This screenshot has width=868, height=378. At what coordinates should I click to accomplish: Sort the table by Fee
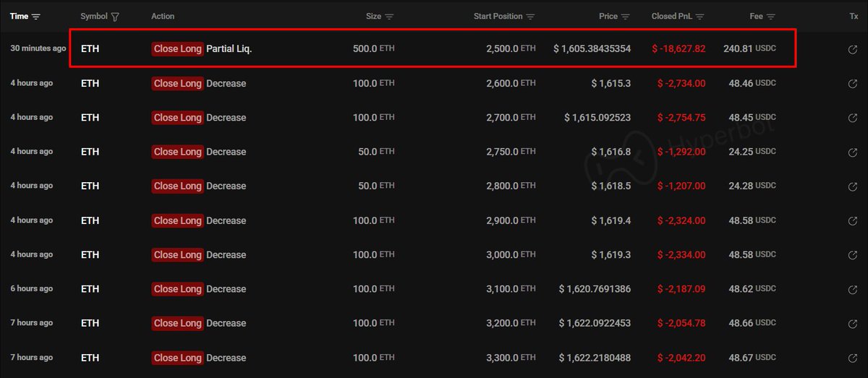coord(771,16)
